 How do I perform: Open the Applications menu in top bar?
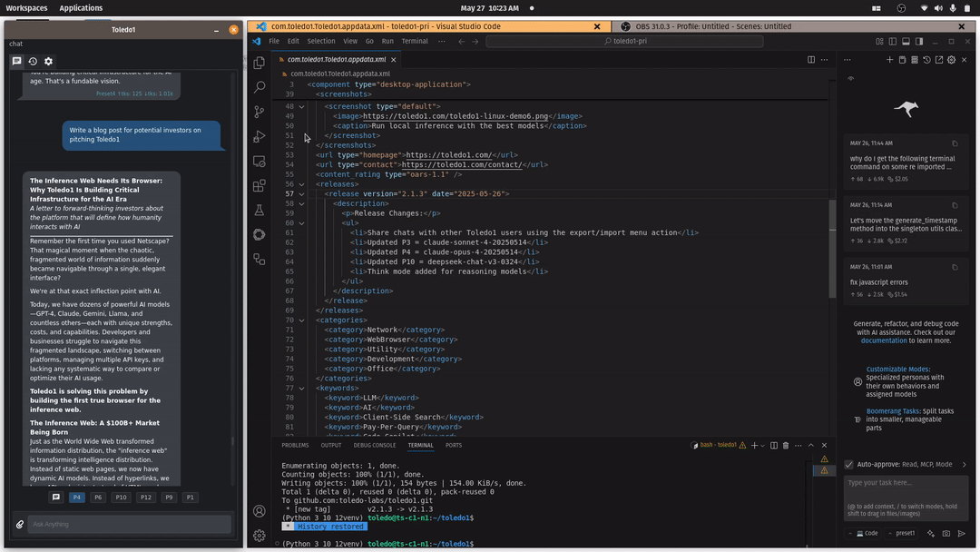pyautogui.click(x=81, y=8)
